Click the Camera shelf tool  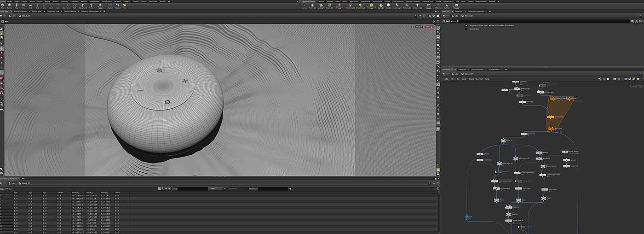tap(304, 6)
